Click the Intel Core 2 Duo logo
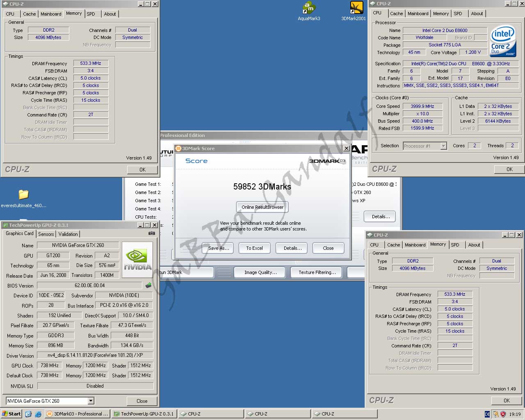 point(503,41)
